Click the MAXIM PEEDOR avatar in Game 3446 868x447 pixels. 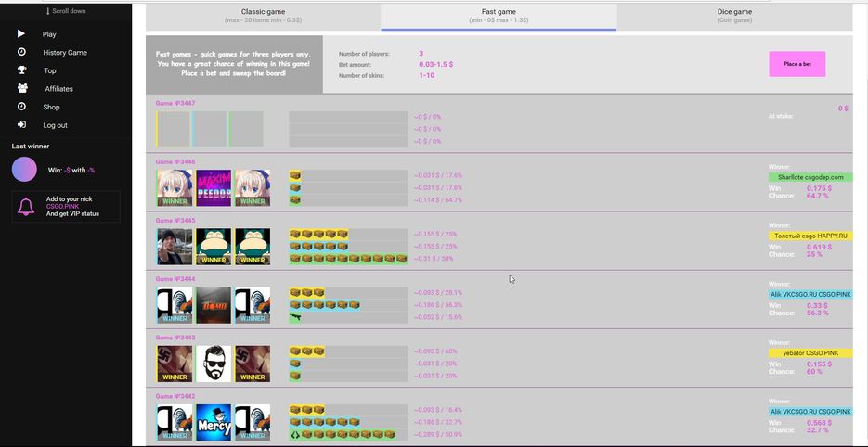click(x=214, y=188)
